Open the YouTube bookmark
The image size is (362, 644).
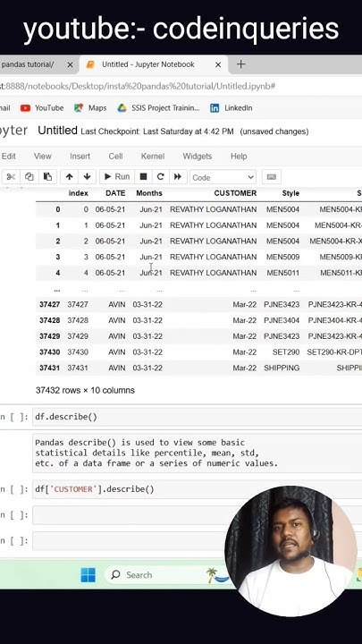coord(42,108)
